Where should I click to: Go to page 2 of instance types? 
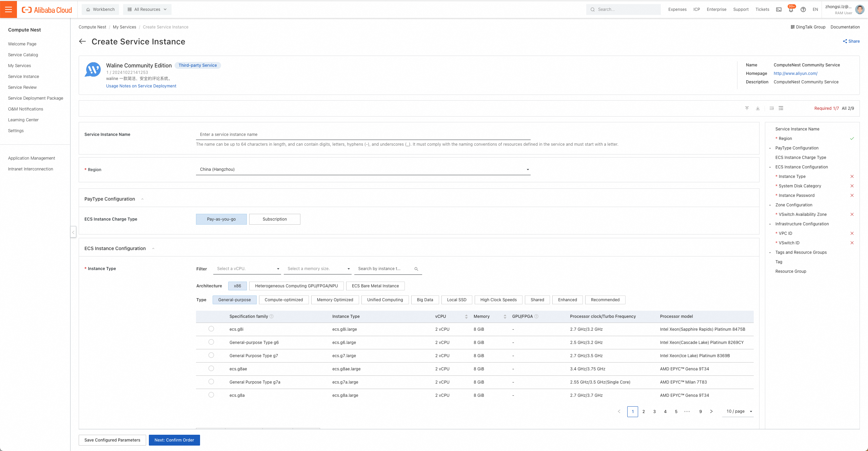pos(644,412)
